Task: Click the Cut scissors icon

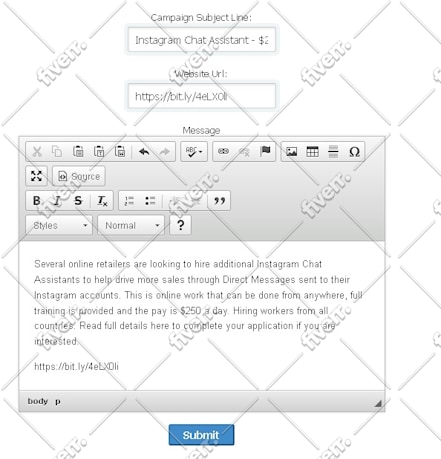Action: pos(37,152)
